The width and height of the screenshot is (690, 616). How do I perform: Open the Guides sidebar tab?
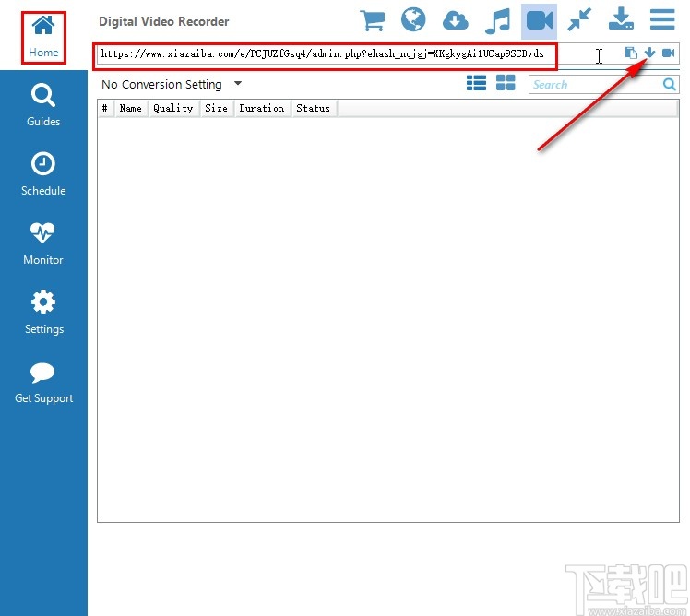coord(43,105)
